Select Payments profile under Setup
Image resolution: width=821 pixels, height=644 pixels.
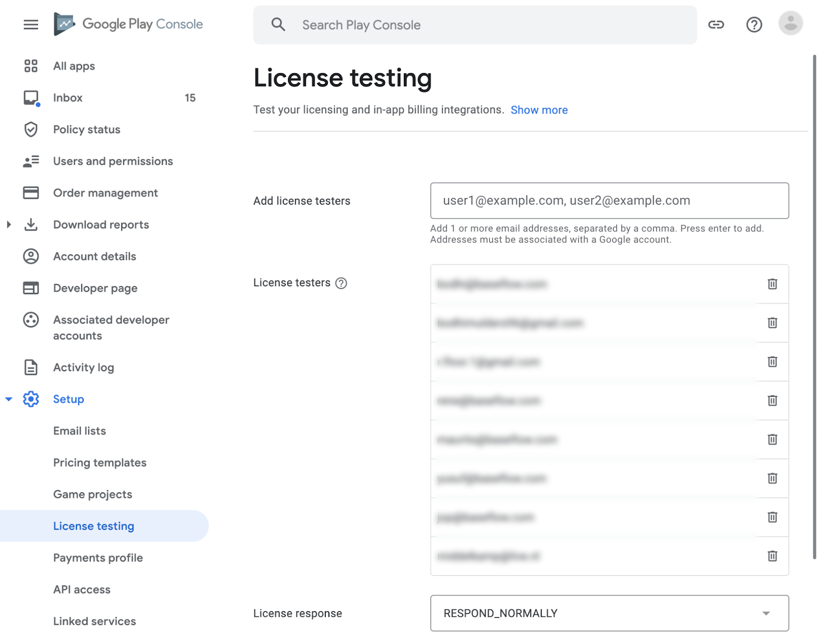click(98, 558)
